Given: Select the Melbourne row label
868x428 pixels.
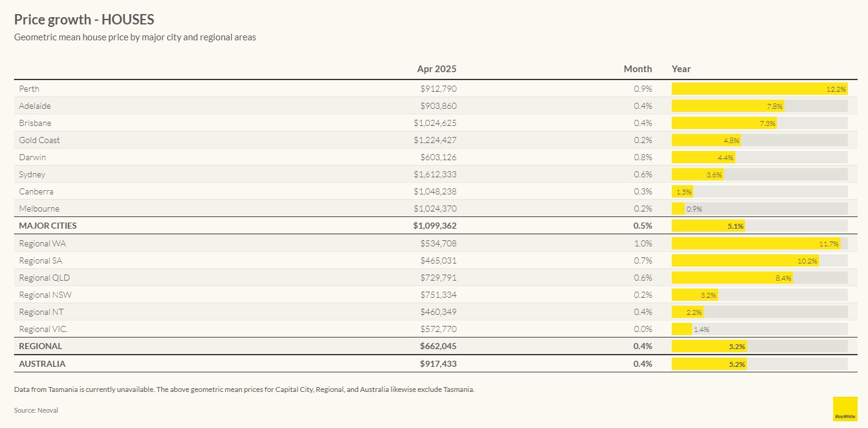Looking at the screenshot, I should pos(39,208).
